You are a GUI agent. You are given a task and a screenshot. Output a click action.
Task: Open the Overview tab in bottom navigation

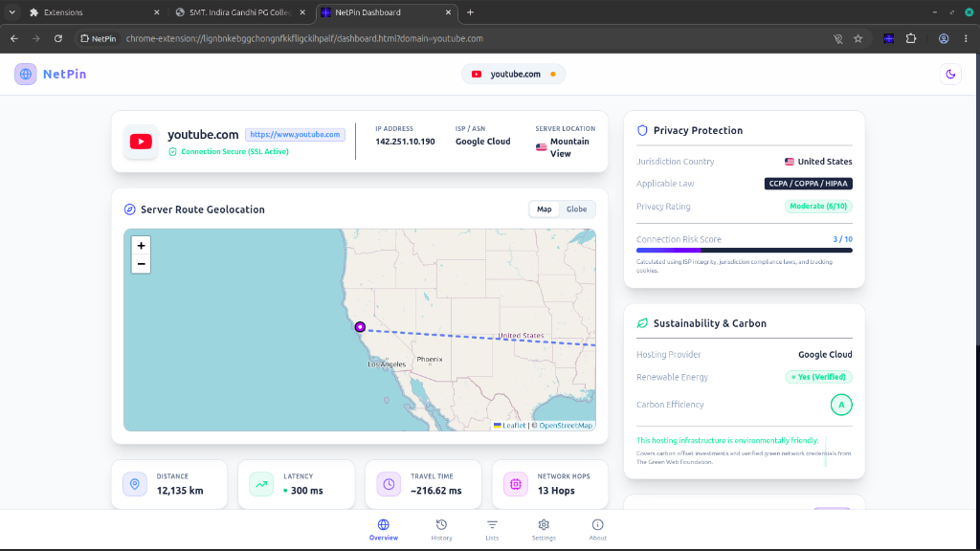[x=383, y=530]
